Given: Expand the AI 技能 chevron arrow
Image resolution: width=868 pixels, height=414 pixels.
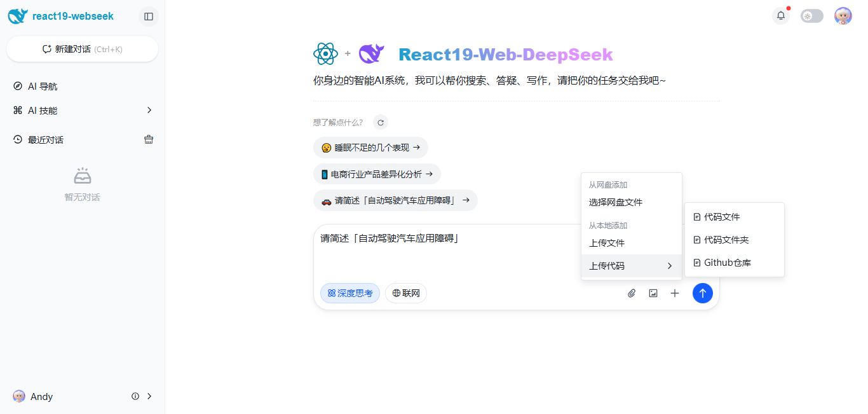Looking at the screenshot, I should click(x=149, y=110).
